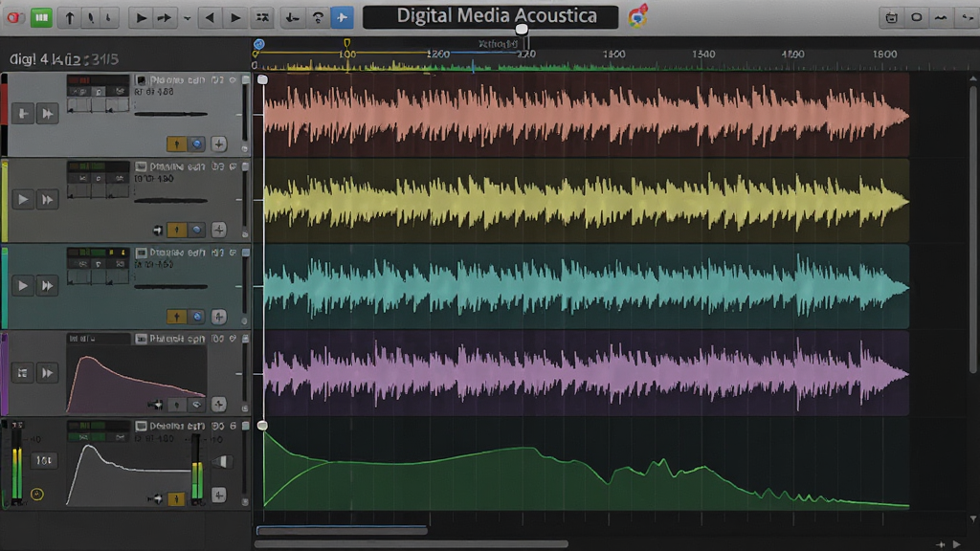Click the wave-line icon in top-right toolbar
Viewport: 980px width, 551px height.
(x=940, y=17)
